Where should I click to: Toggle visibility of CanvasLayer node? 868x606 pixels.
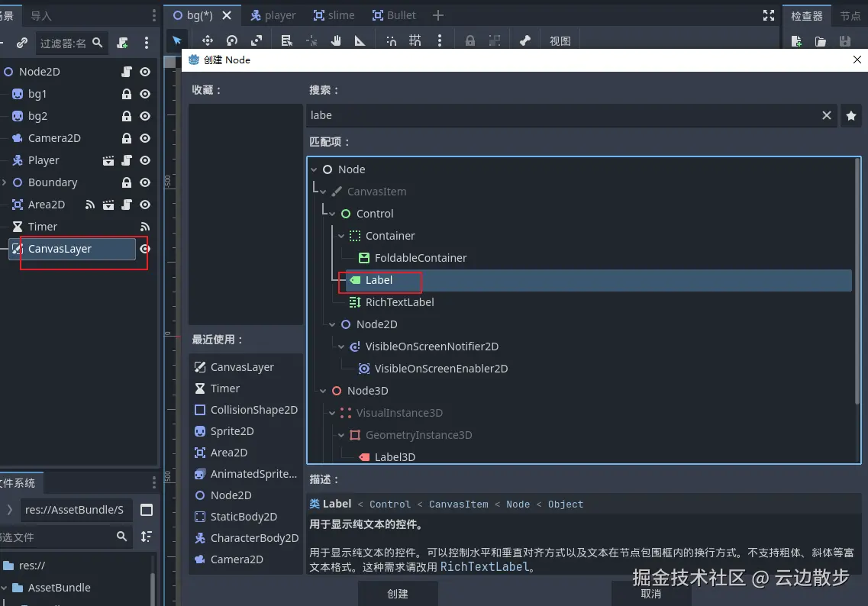tap(145, 249)
